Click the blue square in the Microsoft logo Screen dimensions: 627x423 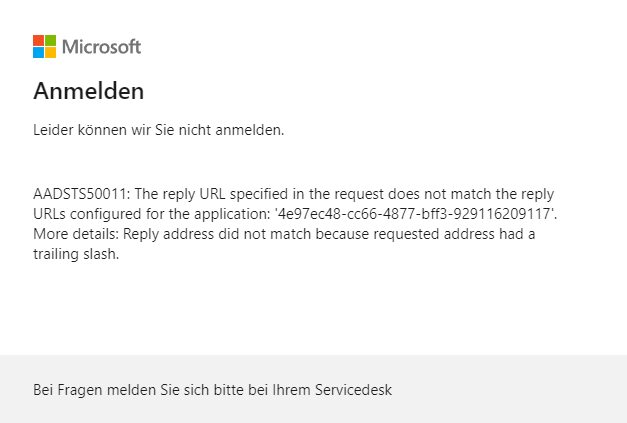click(x=38, y=52)
